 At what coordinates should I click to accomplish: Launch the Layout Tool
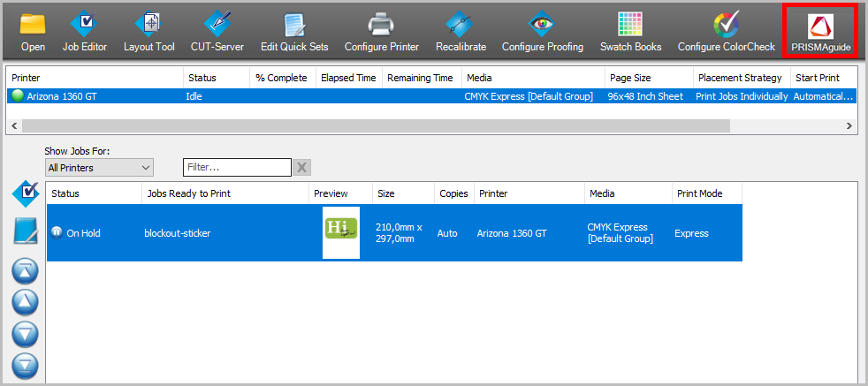[x=148, y=30]
